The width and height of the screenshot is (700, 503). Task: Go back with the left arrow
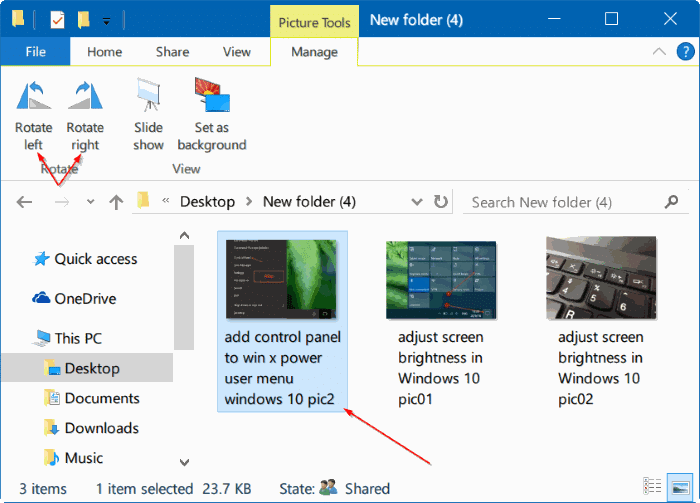tap(24, 202)
